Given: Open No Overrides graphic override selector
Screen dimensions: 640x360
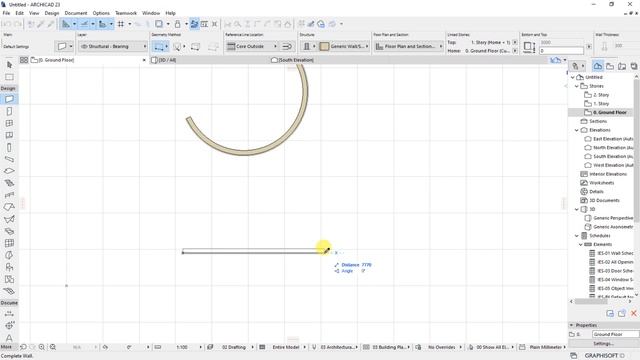Looking at the screenshot, I should pos(443,347).
